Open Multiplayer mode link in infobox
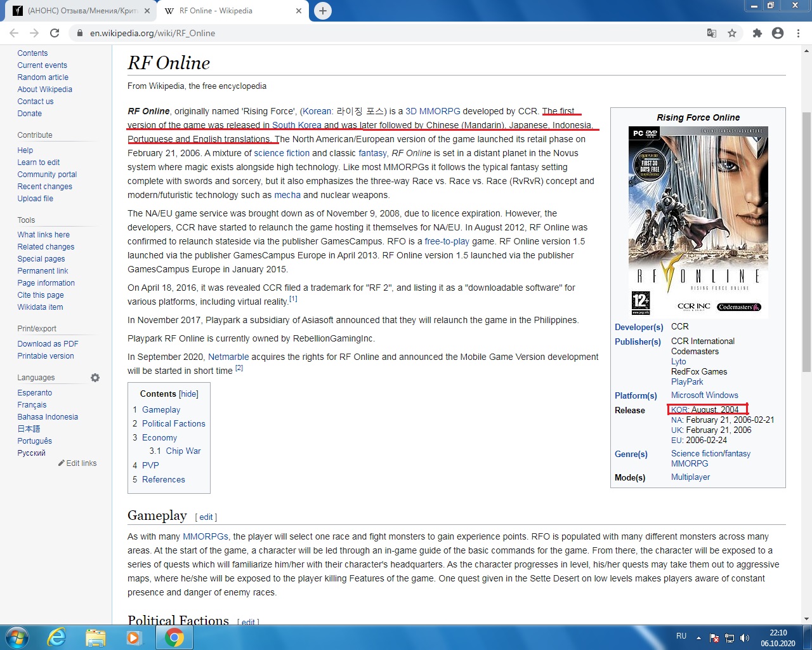 [690, 477]
